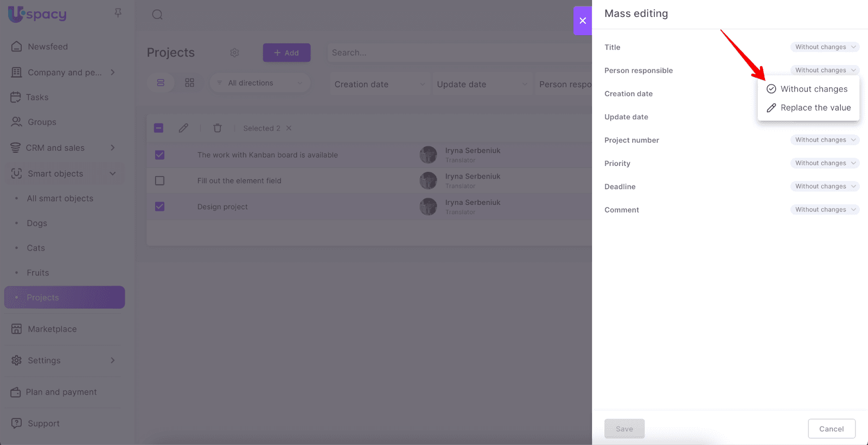Uncheck the Design project checkbox

[159, 207]
